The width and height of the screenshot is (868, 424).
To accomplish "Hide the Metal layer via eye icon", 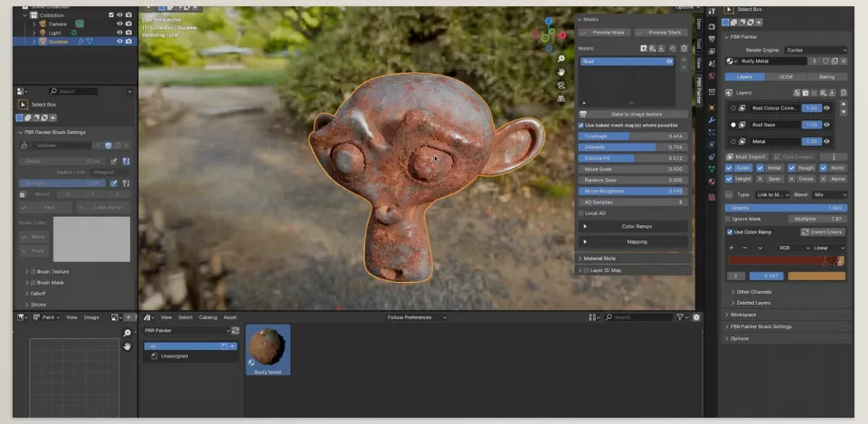I will pos(826,141).
